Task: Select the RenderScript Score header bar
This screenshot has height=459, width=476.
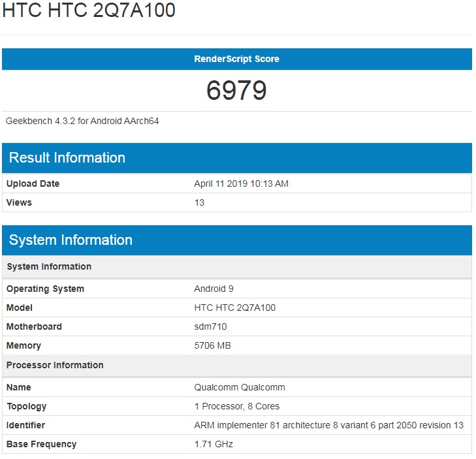Action: coord(236,59)
